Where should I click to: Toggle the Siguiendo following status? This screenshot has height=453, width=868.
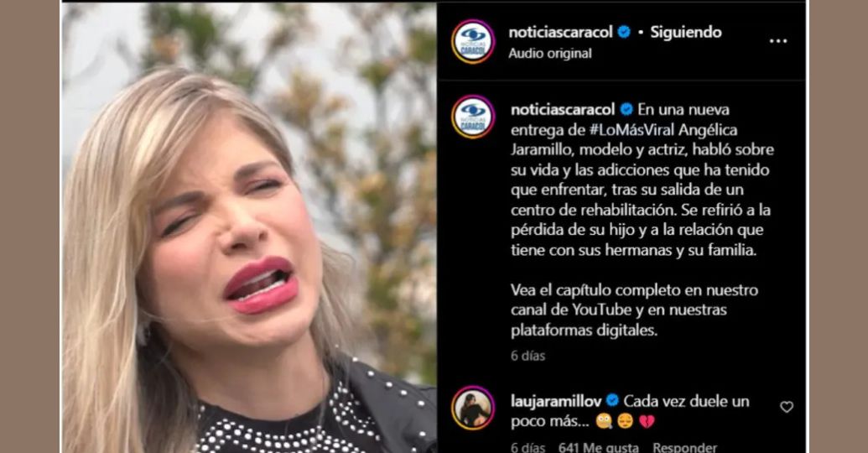686,32
